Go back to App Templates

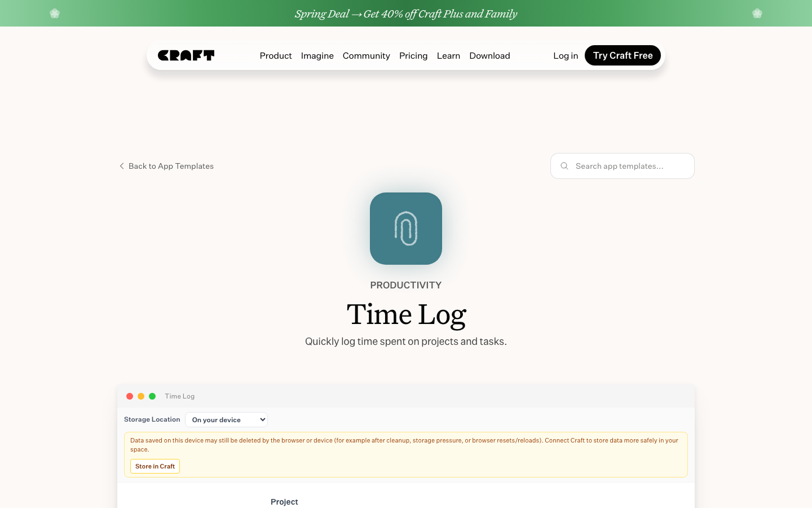171,166
